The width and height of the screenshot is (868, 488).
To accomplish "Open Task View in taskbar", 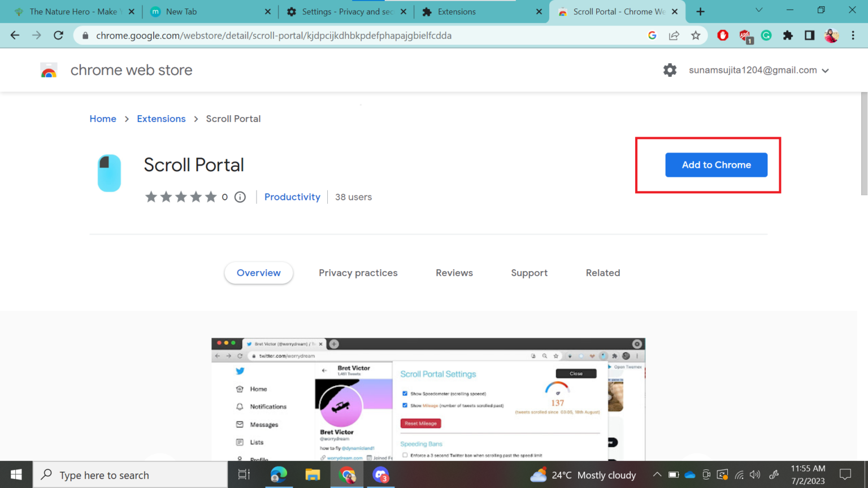I will click(244, 475).
